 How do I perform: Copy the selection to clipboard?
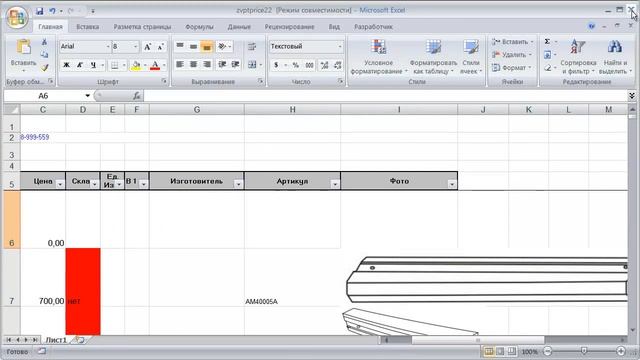coord(44,54)
